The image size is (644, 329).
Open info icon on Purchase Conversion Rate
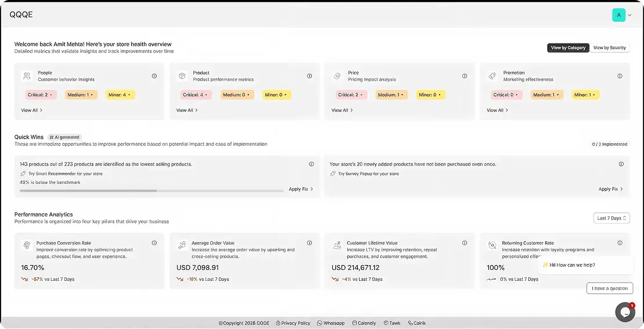(x=154, y=243)
